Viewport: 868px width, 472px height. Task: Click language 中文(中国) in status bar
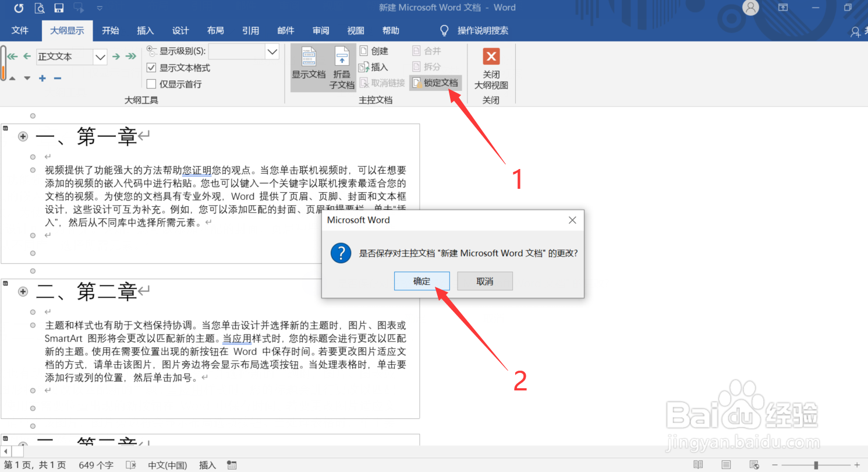tap(168, 465)
